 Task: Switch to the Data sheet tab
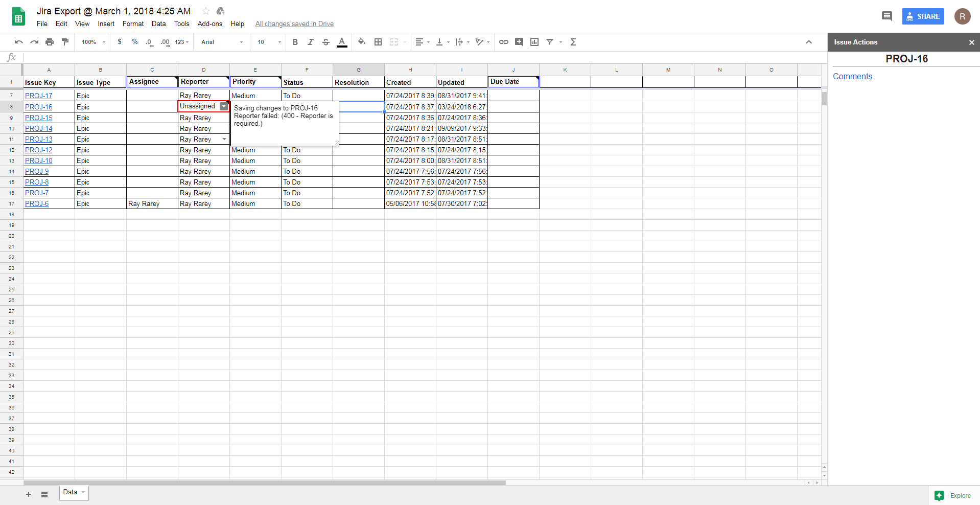click(x=71, y=492)
